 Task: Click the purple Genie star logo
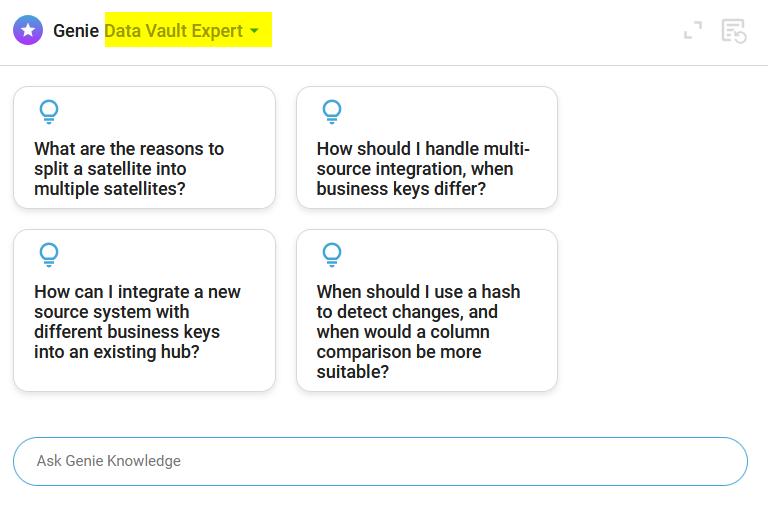pyautogui.click(x=28, y=30)
